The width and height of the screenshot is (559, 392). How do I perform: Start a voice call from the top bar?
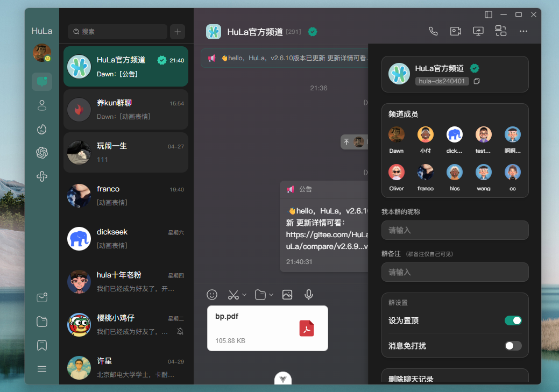(x=433, y=31)
